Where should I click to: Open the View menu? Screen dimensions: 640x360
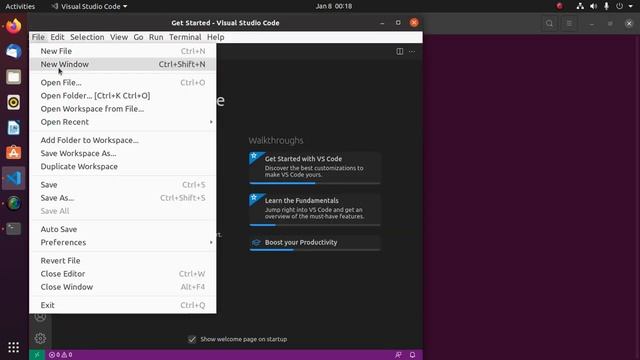coord(119,37)
